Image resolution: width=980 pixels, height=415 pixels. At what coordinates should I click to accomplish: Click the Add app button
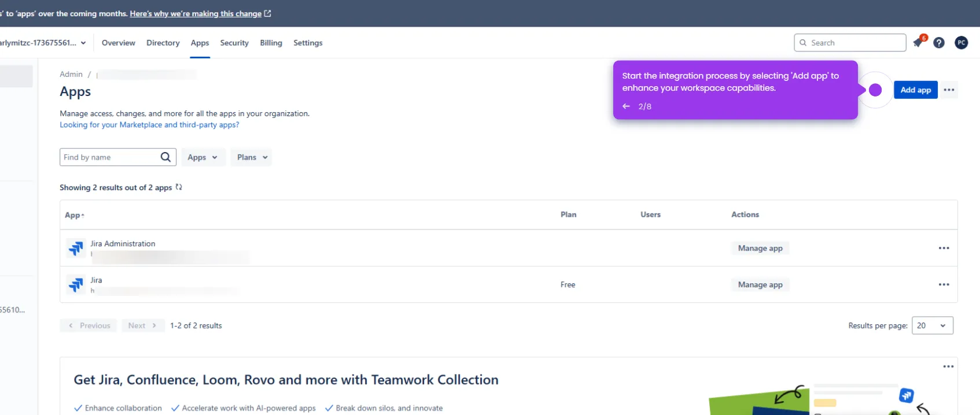[x=916, y=90]
